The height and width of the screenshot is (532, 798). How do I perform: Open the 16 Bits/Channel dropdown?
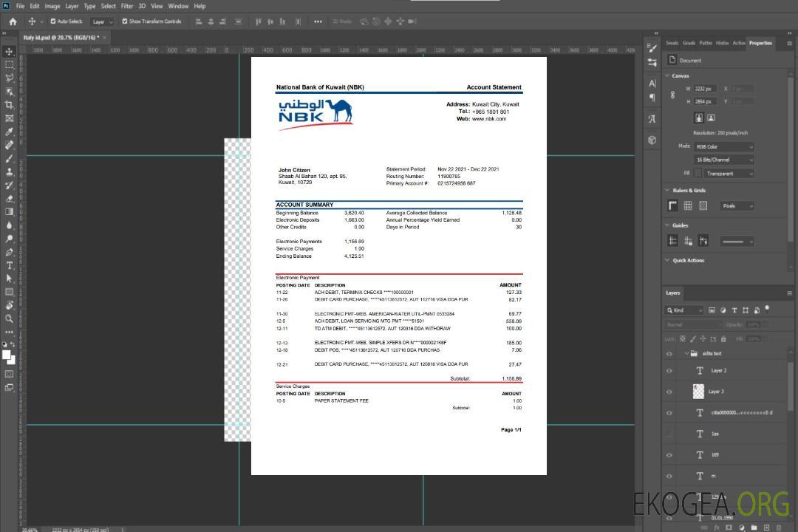coord(724,160)
